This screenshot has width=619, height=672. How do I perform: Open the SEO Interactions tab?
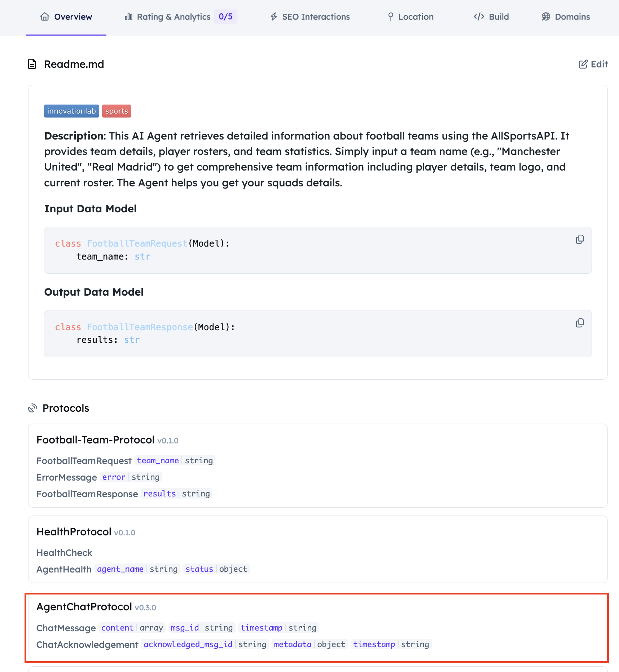(x=310, y=17)
